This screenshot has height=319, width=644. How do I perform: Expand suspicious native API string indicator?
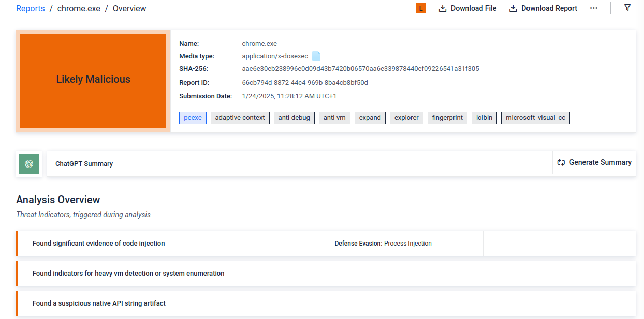click(x=326, y=303)
